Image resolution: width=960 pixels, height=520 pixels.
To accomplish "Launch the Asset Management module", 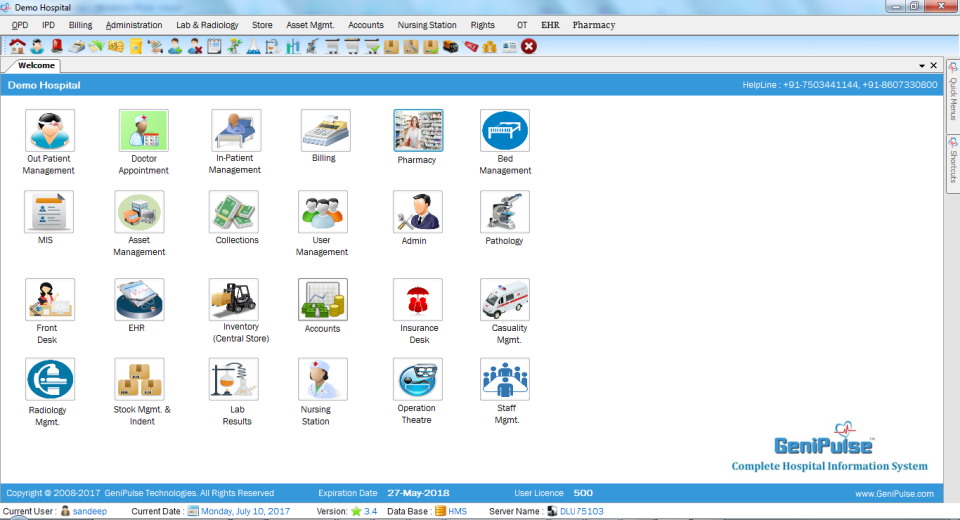I will tap(139, 212).
